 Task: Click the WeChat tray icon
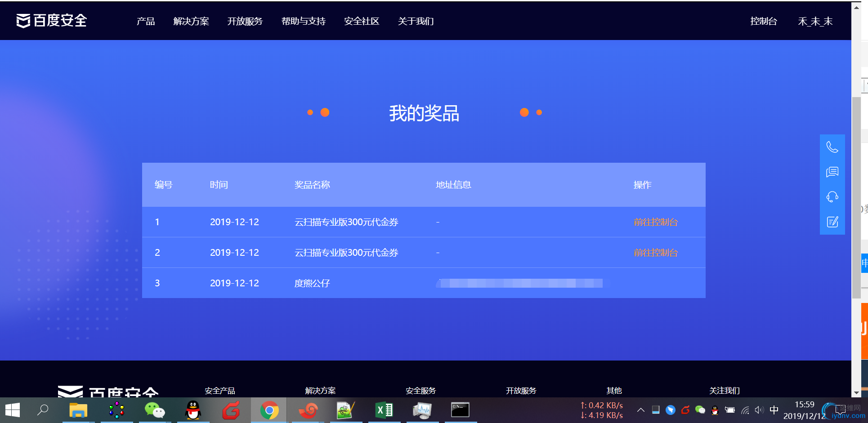(x=700, y=410)
